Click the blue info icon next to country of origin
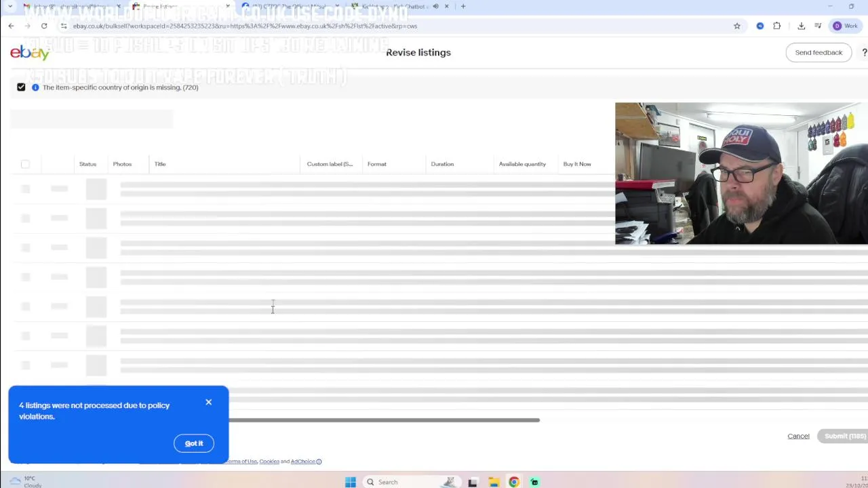 (35, 87)
